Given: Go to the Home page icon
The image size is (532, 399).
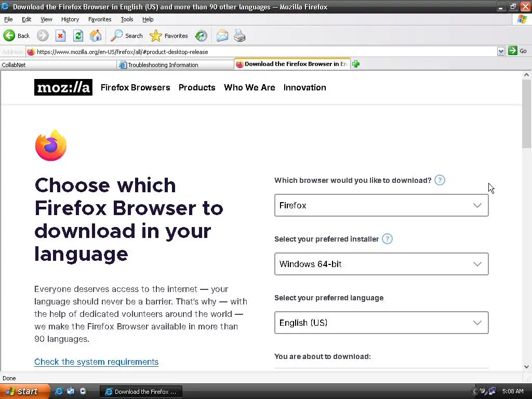Looking at the screenshot, I should coord(96,35).
